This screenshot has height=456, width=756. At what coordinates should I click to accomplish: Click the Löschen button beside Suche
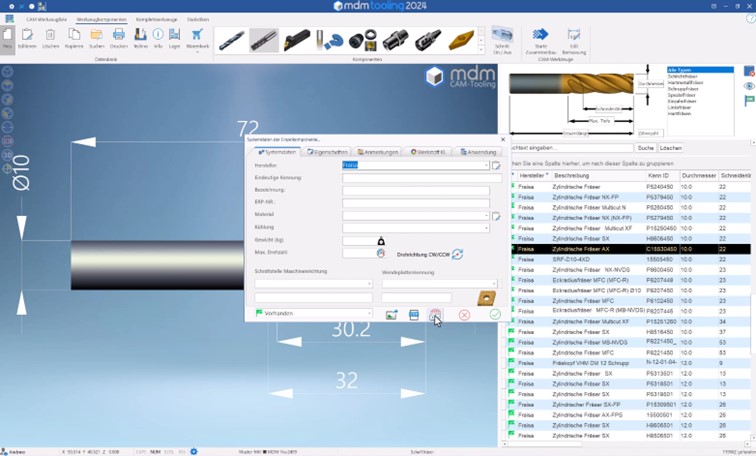[671, 148]
